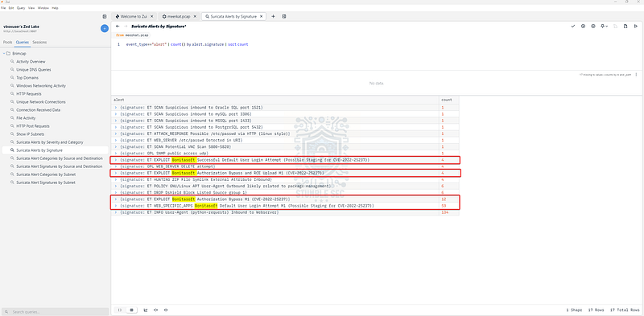Screen dimensions: 644x316
Task: Close the Suricata Alerts by Signature tab
Action: click(x=261, y=16)
